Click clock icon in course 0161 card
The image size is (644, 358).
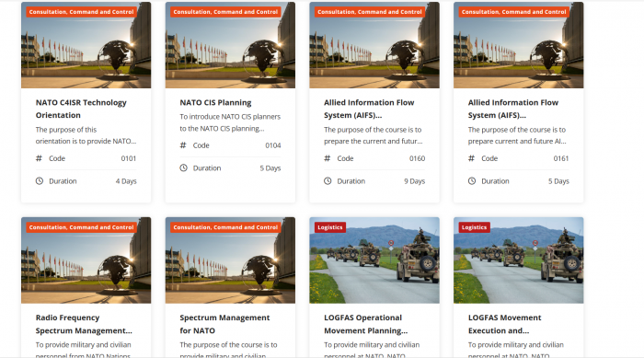pos(472,181)
